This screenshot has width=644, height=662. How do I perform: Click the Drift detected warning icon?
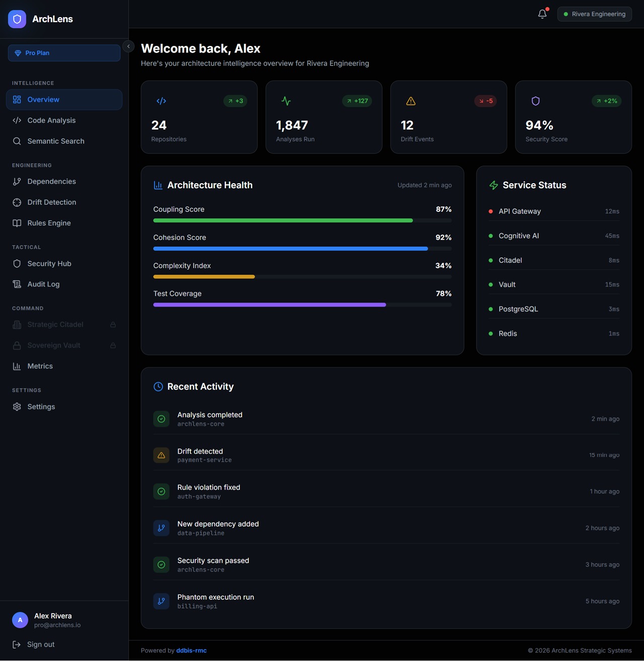tap(162, 455)
